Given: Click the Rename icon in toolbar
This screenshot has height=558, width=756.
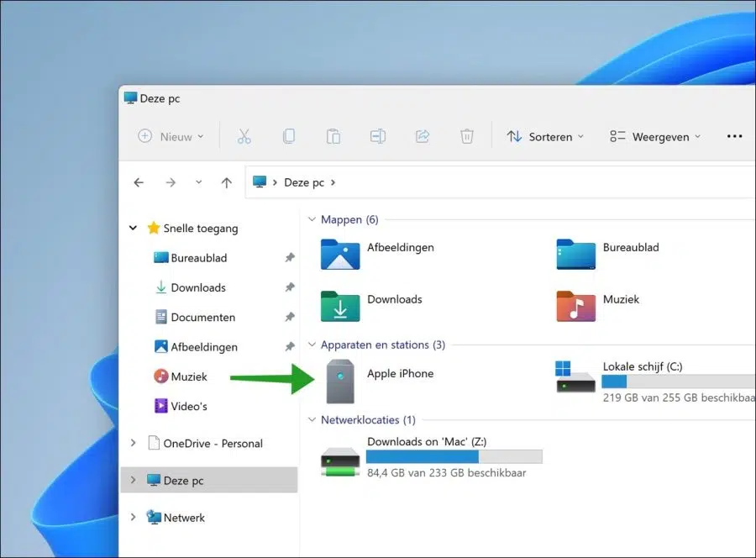Looking at the screenshot, I should 377,136.
